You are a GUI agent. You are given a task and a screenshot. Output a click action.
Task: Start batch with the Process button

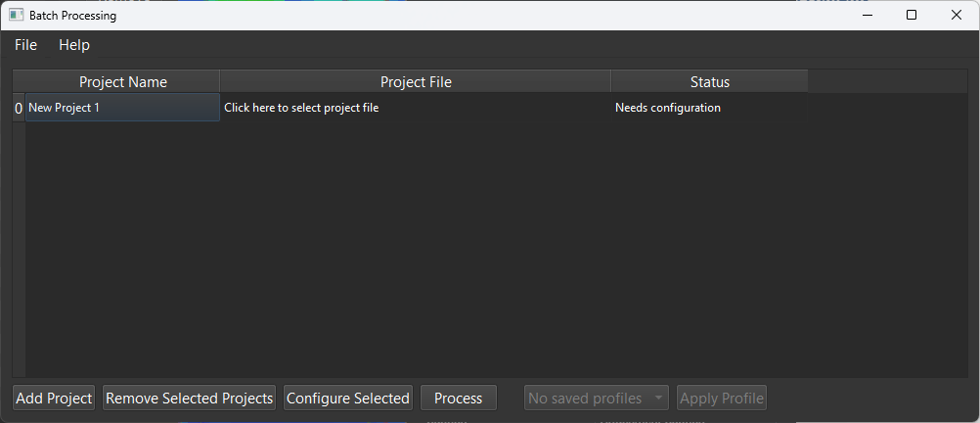pos(459,399)
